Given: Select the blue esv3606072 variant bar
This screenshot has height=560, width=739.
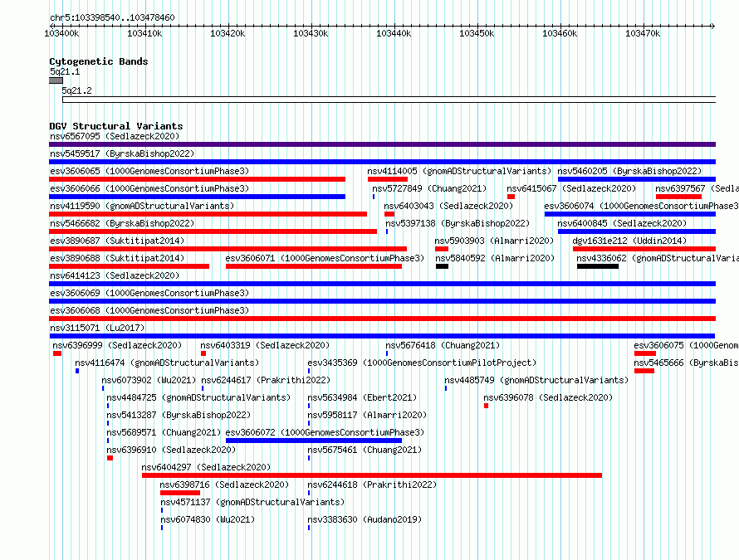Looking at the screenshot, I should pos(314,441).
